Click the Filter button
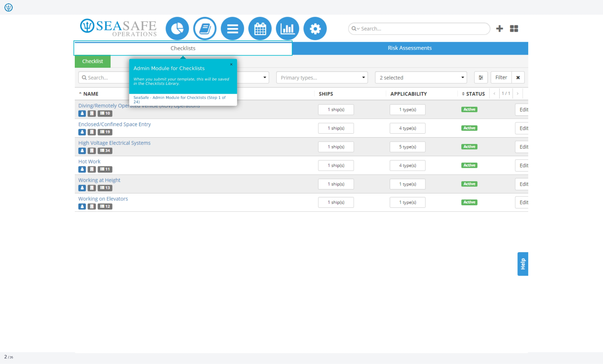This screenshot has height=364, width=603. pos(501,78)
